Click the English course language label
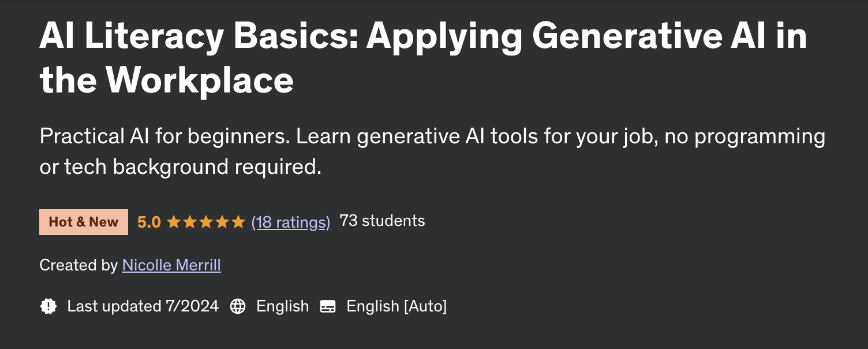868x349 pixels. pyautogui.click(x=283, y=306)
